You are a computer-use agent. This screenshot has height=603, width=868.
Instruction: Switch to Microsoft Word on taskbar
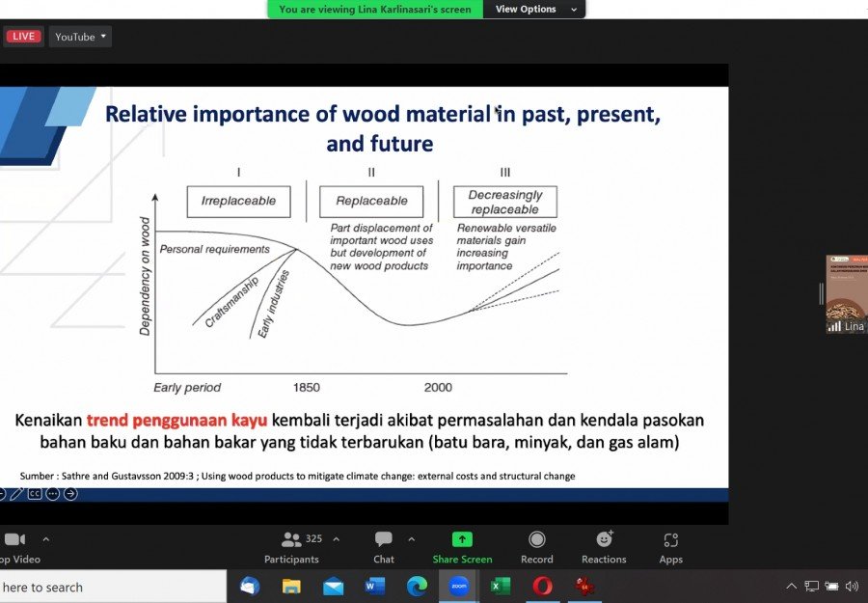pos(375,587)
